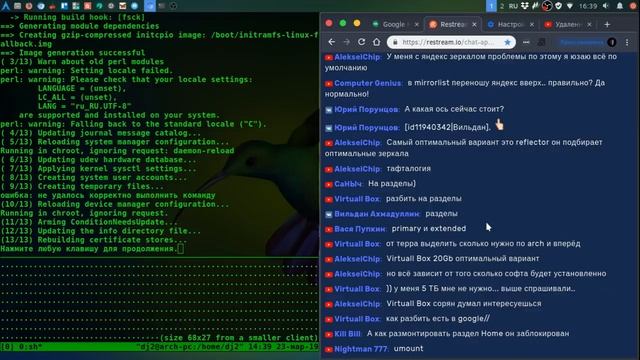
Task: Click terminal line '(13/13) Rebuilding certificate stores...'
Action: click(93, 240)
